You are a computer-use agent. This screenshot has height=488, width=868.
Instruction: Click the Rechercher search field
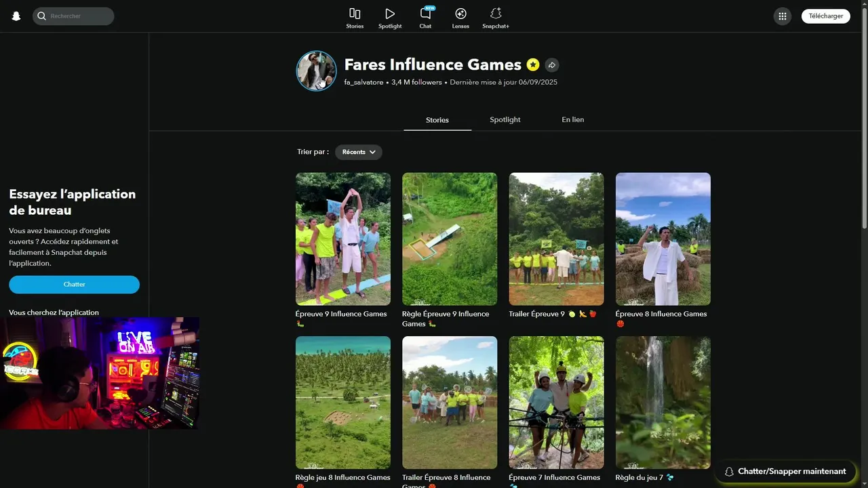[73, 16]
